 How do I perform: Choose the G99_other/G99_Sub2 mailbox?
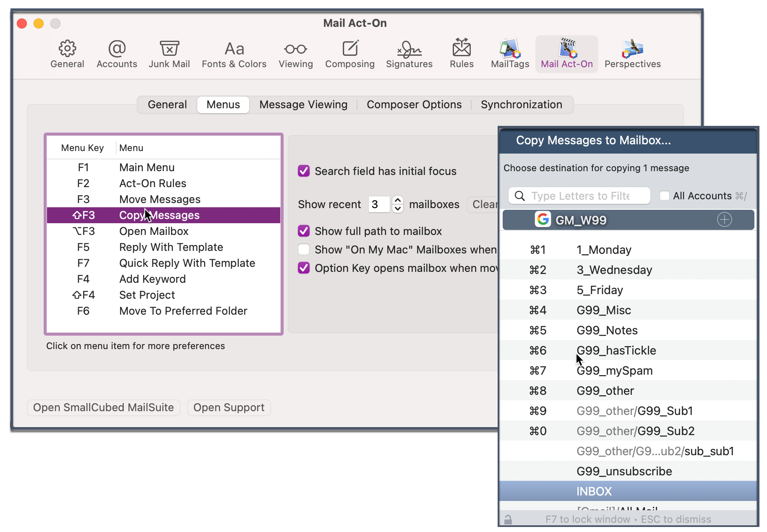tap(628, 431)
